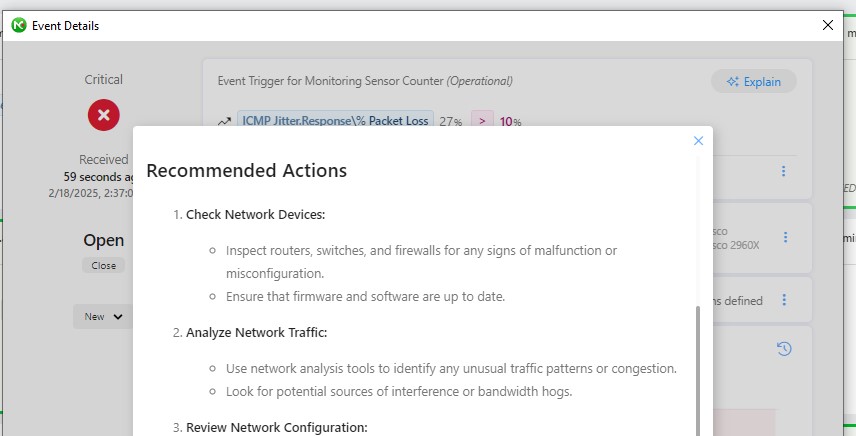The width and height of the screenshot is (856, 436).
Task: Open three-dot menu beside 'defined' text
Action: point(784,300)
